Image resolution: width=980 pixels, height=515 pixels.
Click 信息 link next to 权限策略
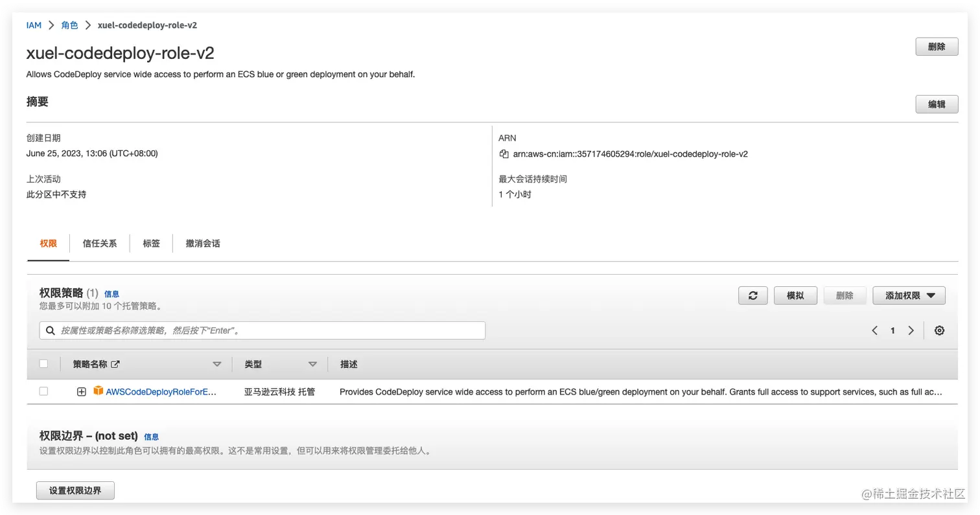tap(111, 294)
